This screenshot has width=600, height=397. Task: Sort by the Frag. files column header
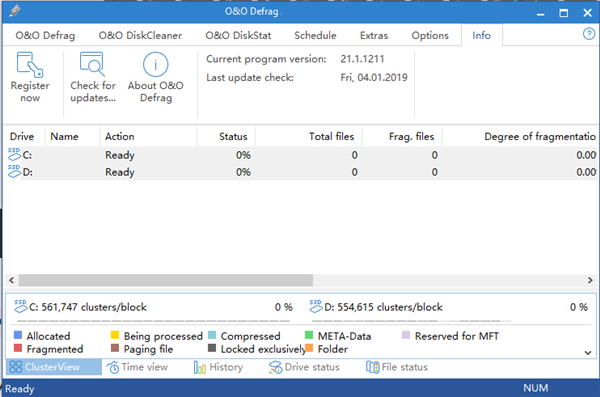(x=402, y=137)
